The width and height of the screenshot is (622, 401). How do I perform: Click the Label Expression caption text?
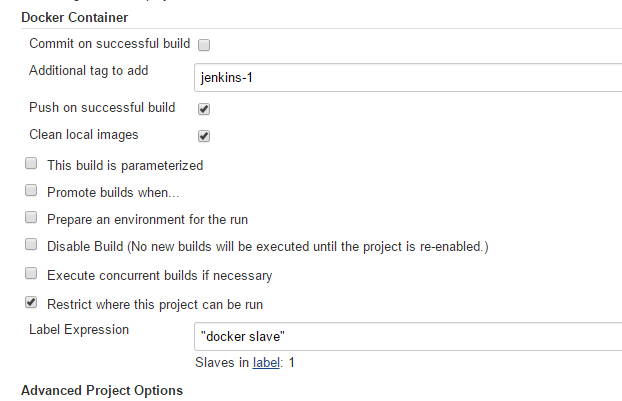pos(79,330)
